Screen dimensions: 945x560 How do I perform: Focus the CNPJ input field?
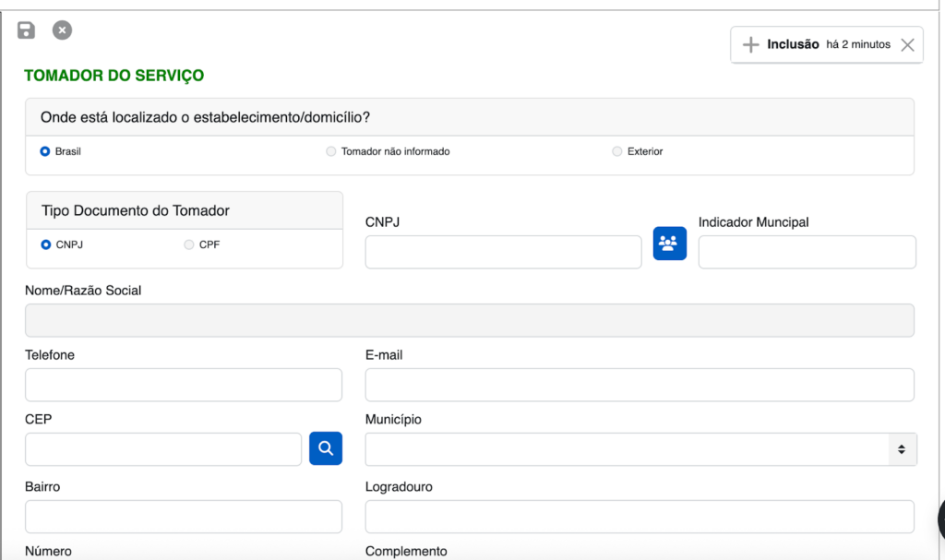tap(503, 252)
